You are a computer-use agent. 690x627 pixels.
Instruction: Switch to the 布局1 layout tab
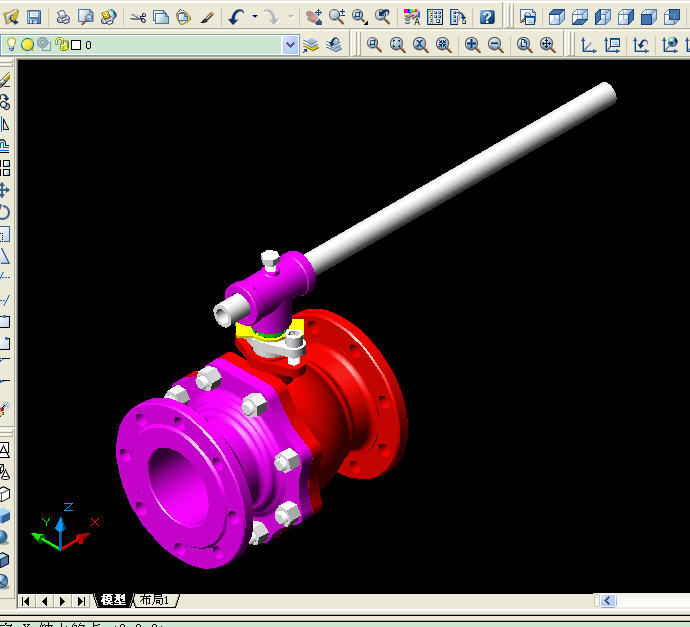155,600
